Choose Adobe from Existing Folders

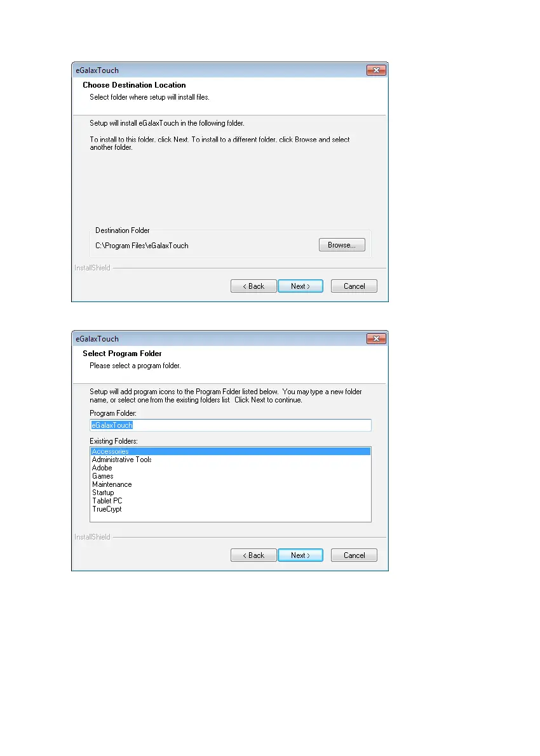tap(231, 468)
